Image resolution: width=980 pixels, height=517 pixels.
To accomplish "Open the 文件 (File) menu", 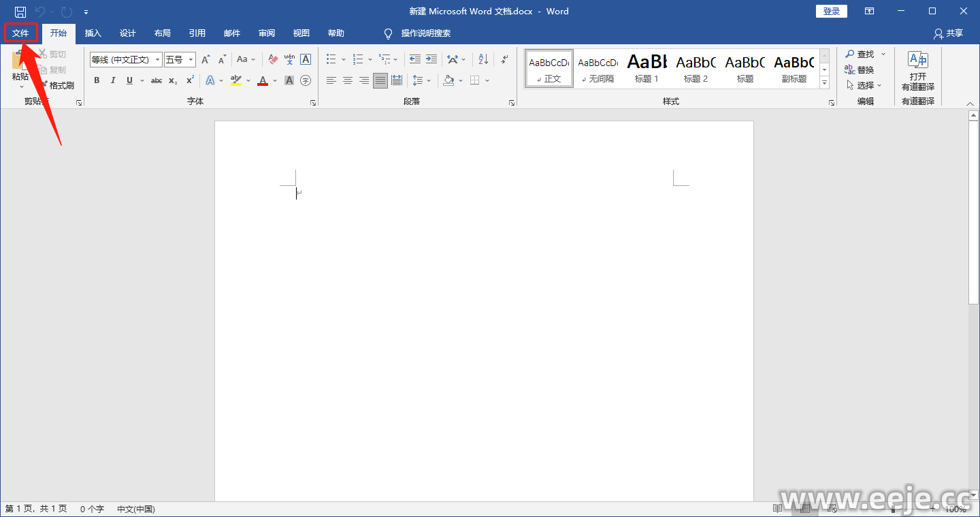I will click(x=20, y=33).
